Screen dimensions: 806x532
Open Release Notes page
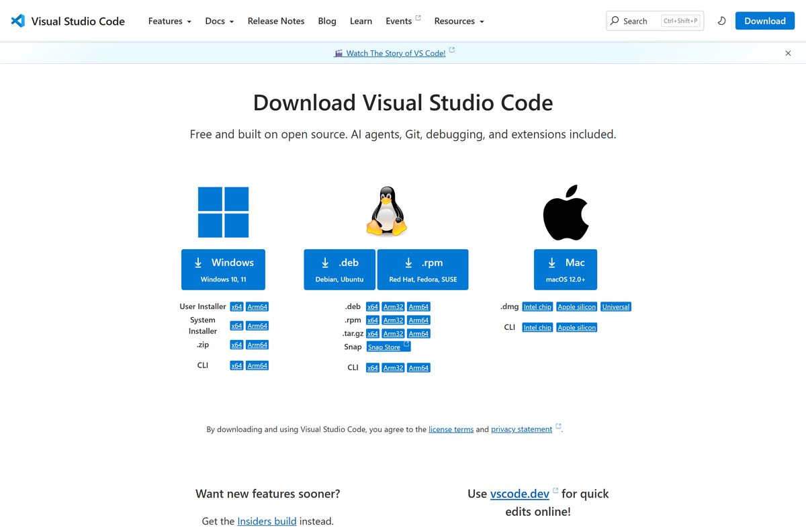tap(276, 21)
